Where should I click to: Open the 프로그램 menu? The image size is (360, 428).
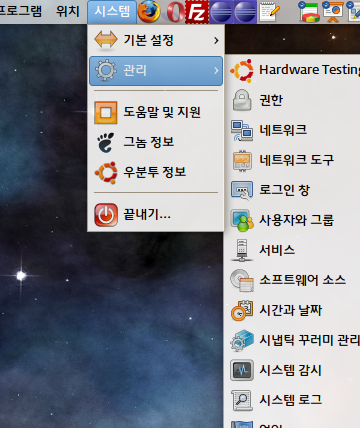click(21, 12)
